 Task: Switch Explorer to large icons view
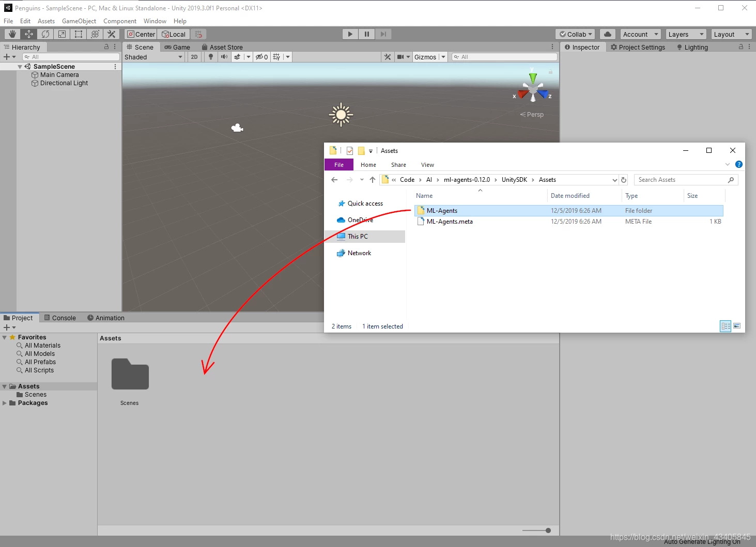(x=737, y=326)
